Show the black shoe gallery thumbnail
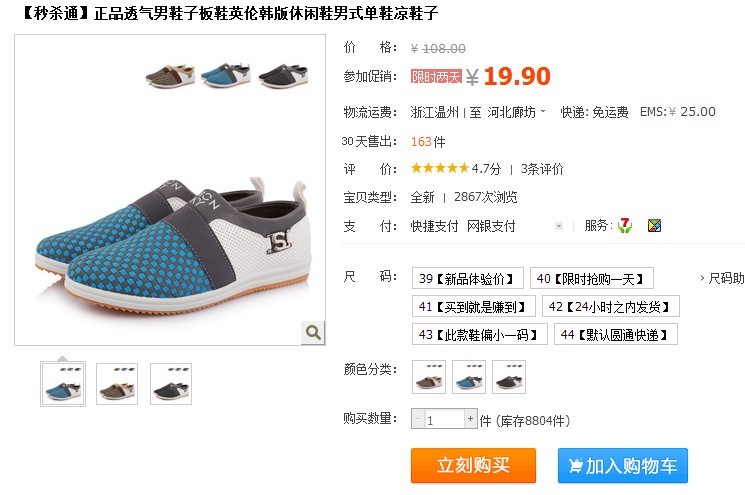Screen dimensions: 745x495 (171, 384)
